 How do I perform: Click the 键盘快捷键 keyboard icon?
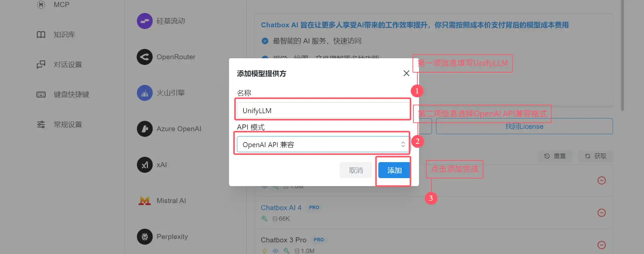(x=41, y=95)
